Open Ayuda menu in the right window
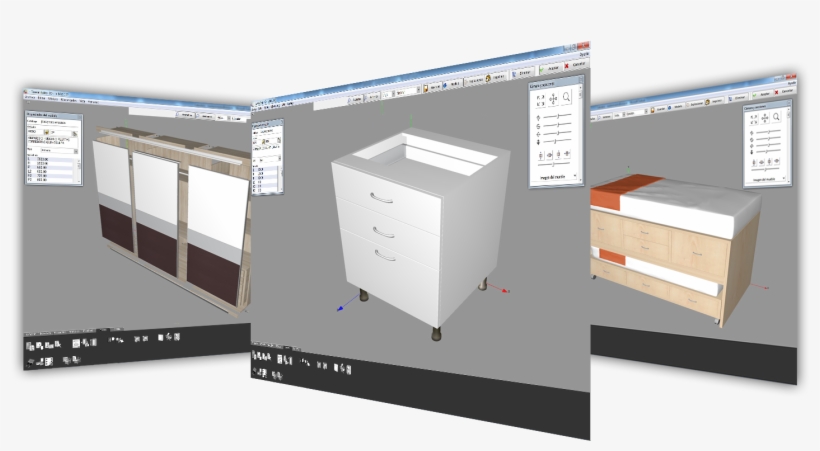The width and height of the screenshot is (820, 451). 792,83
